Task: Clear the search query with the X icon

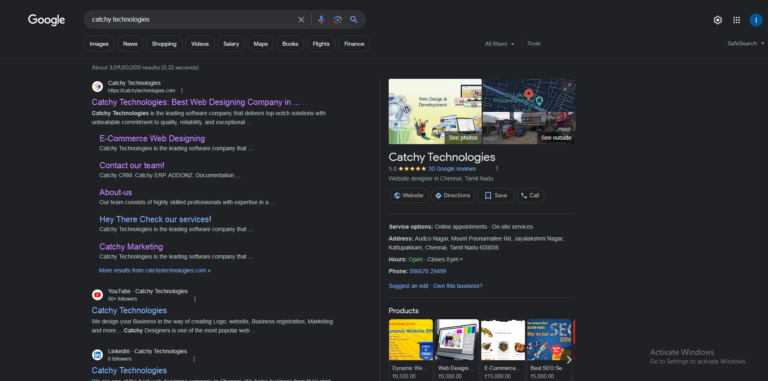Action: coord(301,20)
